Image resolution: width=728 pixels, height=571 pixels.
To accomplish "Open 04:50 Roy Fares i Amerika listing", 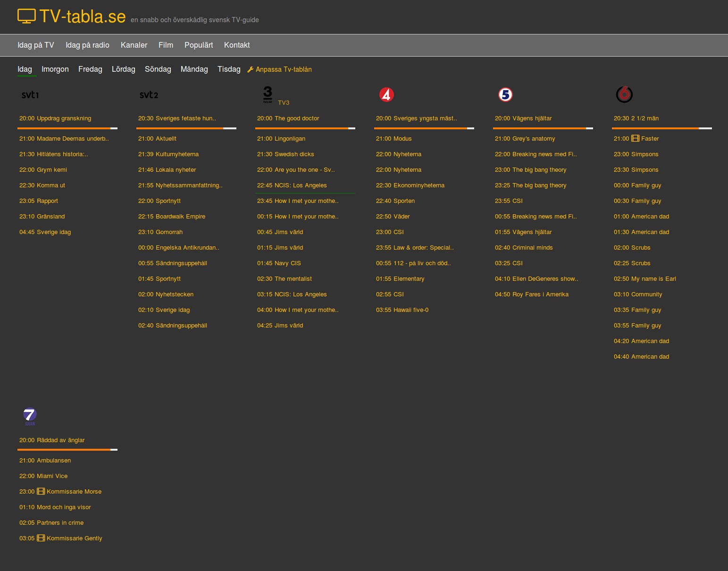I will point(532,294).
